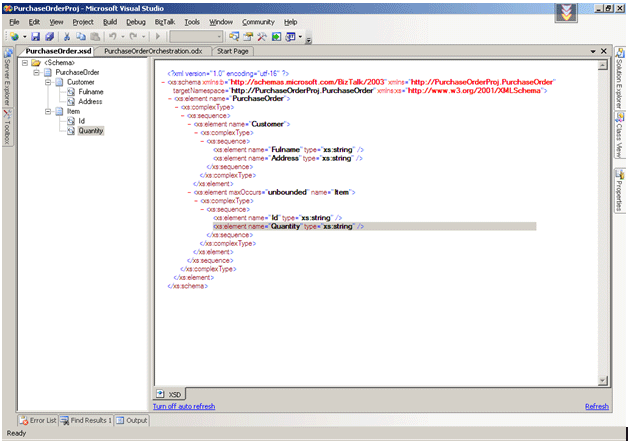This screenshot has width=629, height=444.
Task: Collapse the <Schema> root tree node
Action: (24, 63)
